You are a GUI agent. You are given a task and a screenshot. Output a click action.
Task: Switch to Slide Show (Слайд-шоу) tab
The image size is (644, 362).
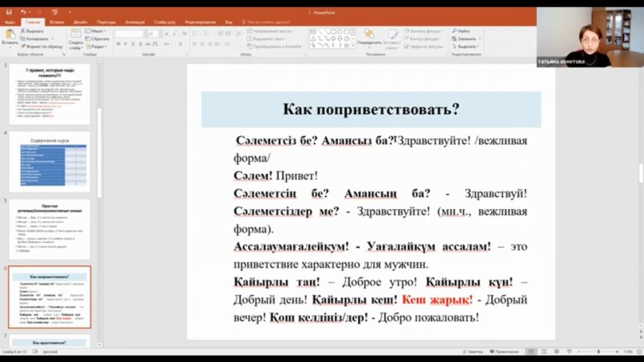pyautogui.click(x=165, y=23)
